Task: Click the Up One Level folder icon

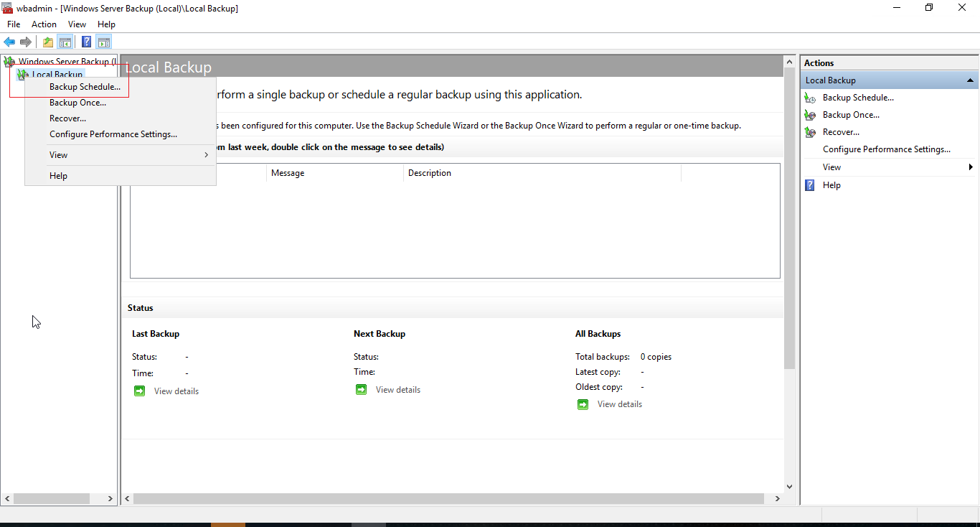Action: click(48, 42)
